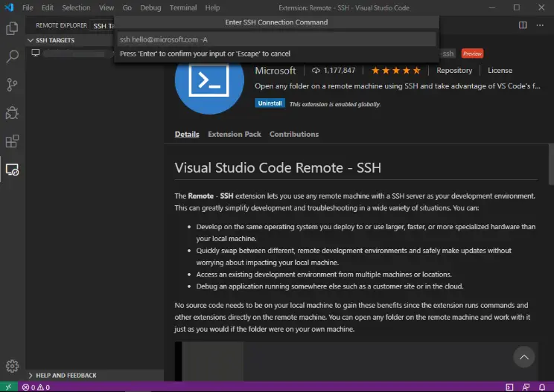Screen dimensions: 554x392
Task: Open the Repository link
Action: 454,71
